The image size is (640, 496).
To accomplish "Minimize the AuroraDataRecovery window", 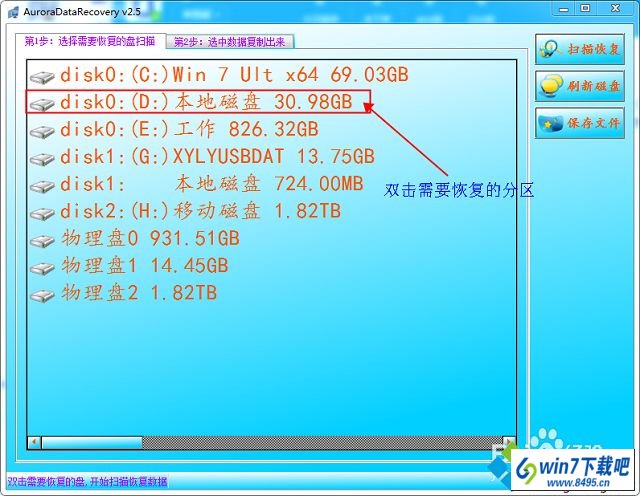I will (564, 8).
